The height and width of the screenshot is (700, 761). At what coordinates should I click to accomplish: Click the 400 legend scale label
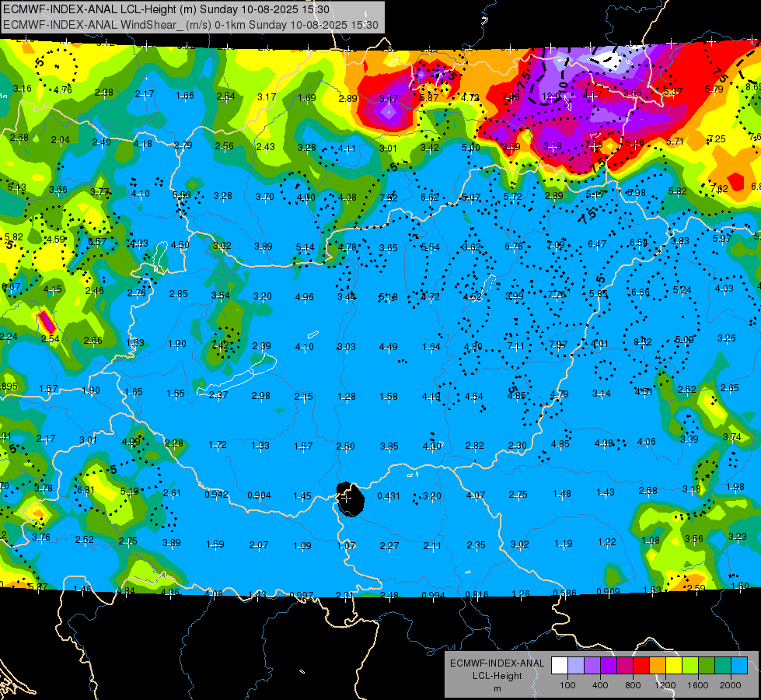[600, 685]
